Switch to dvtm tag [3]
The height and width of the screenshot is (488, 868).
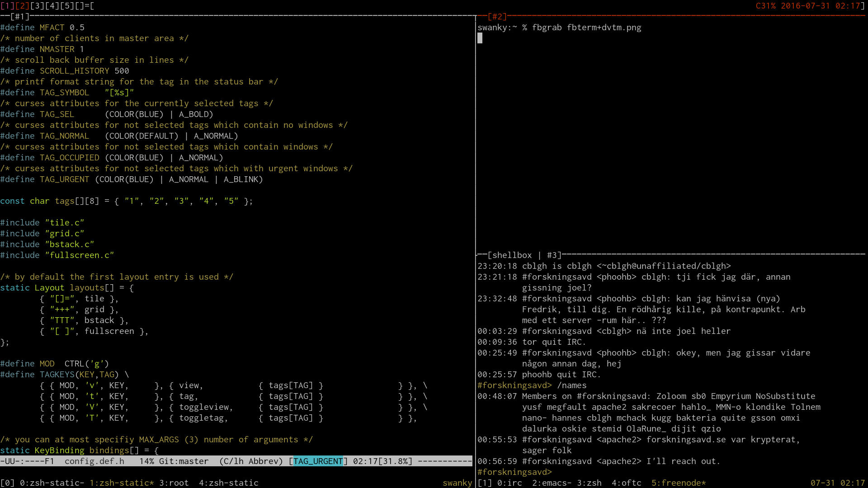tap(37, 6)
